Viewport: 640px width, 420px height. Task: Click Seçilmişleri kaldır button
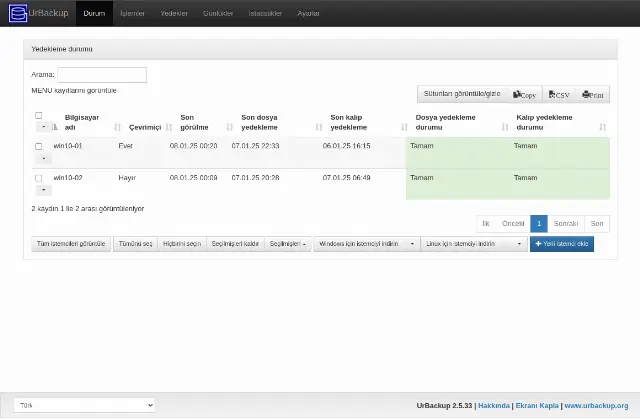tap(235, 244)
